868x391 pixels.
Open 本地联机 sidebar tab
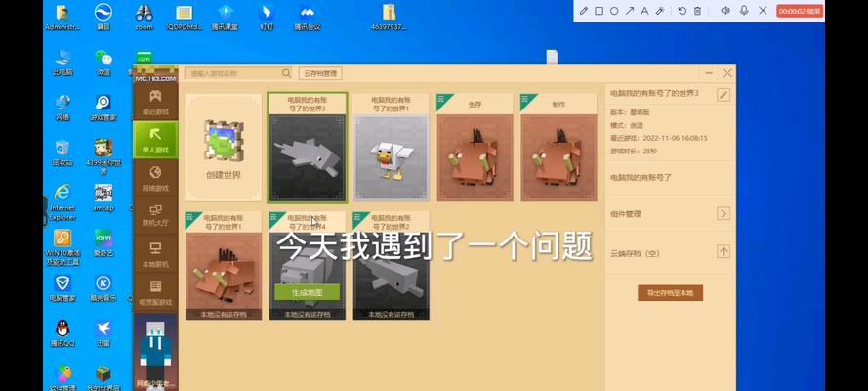point(155,253)
